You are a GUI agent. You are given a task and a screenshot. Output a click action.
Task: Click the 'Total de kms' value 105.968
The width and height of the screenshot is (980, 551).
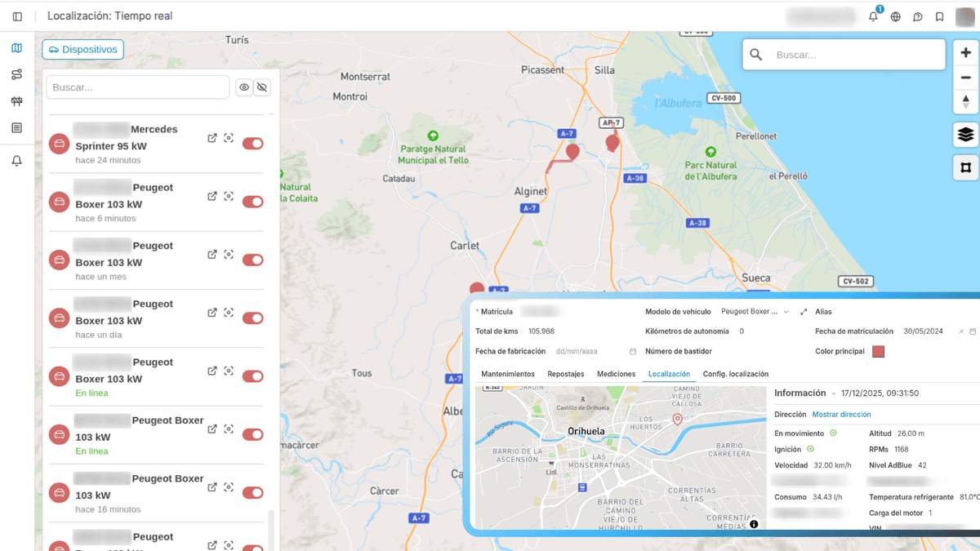(x=541, y=331)
